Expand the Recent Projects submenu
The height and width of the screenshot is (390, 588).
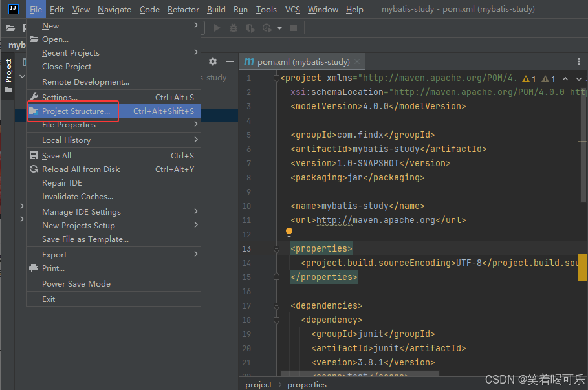coord(113,53)
